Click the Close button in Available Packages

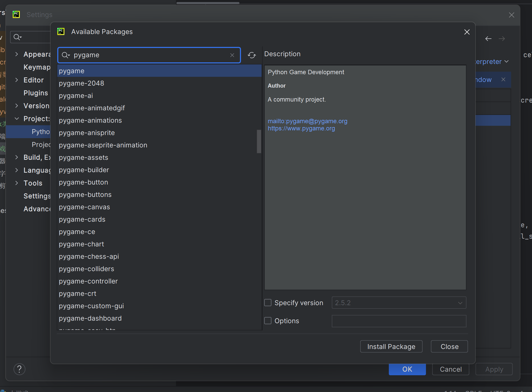click(x=449, y=346)
